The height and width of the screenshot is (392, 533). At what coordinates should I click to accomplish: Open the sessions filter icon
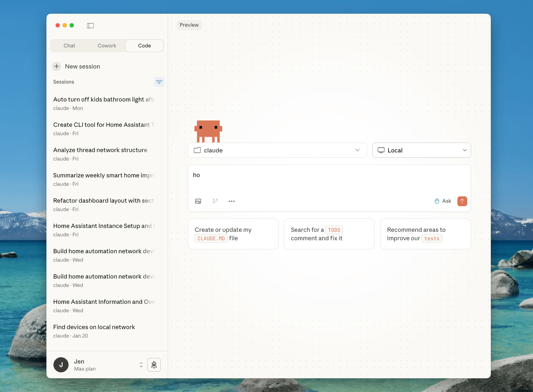pos(159,82)
